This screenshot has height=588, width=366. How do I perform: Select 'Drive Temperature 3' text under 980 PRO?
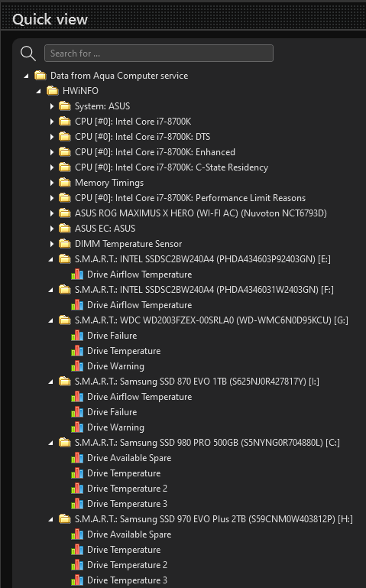pyautogui.click(x=128, y=504)
